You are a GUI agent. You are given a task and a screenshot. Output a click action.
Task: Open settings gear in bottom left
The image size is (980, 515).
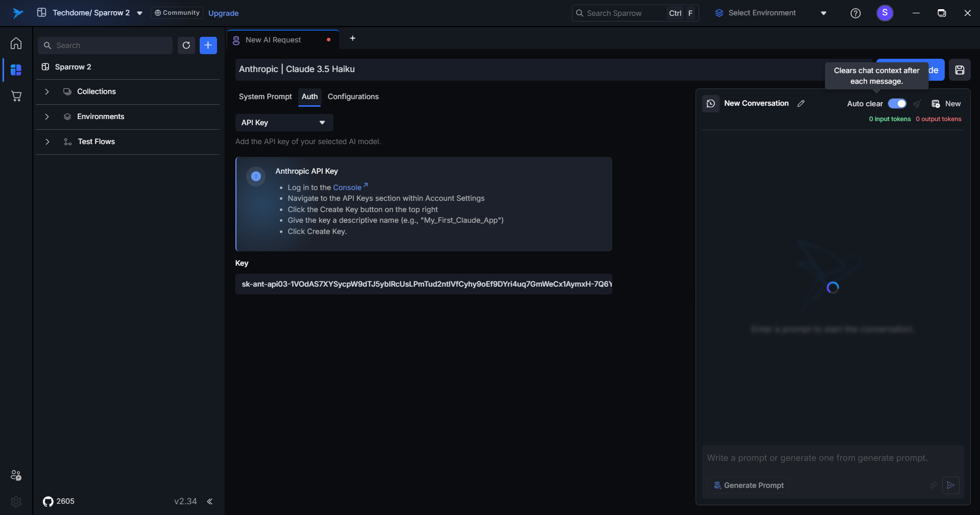(16, 502)
